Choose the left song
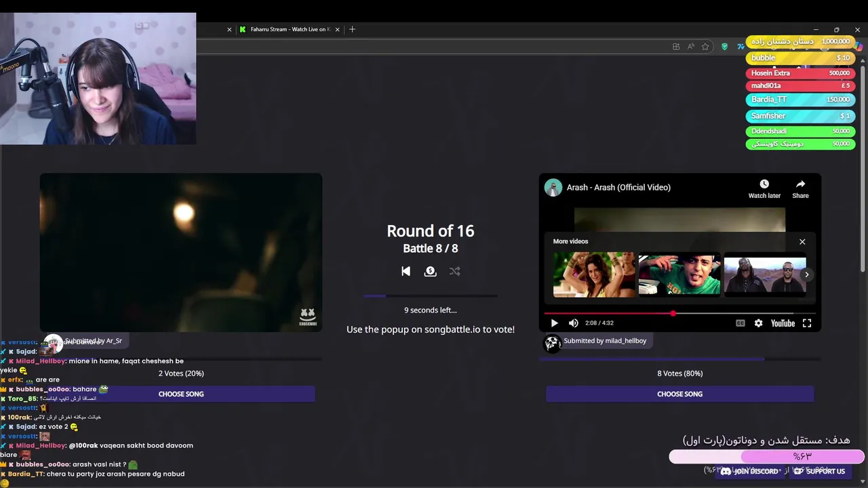The image size is (868, 488). tap(181, 394)
